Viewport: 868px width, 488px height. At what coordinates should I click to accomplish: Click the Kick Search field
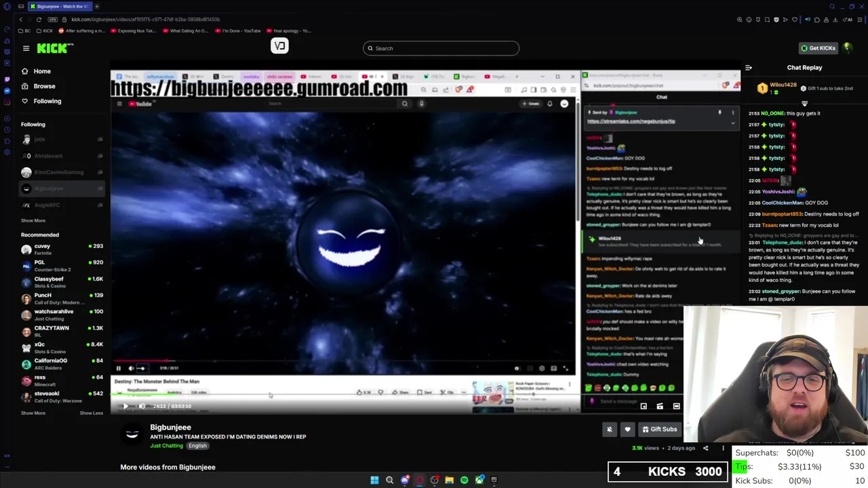point(441,48)
